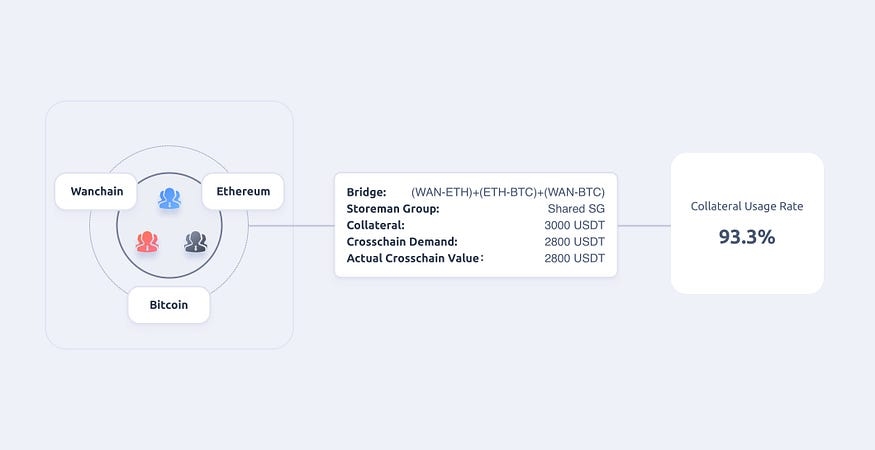
Task: Click the 3000 USDT collateral value
Action: (574, 225)
